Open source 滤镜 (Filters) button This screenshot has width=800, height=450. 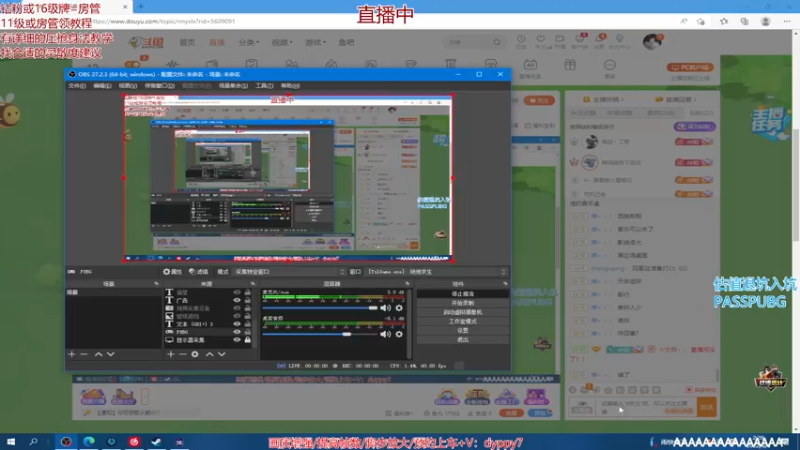[x=198, y=272]
